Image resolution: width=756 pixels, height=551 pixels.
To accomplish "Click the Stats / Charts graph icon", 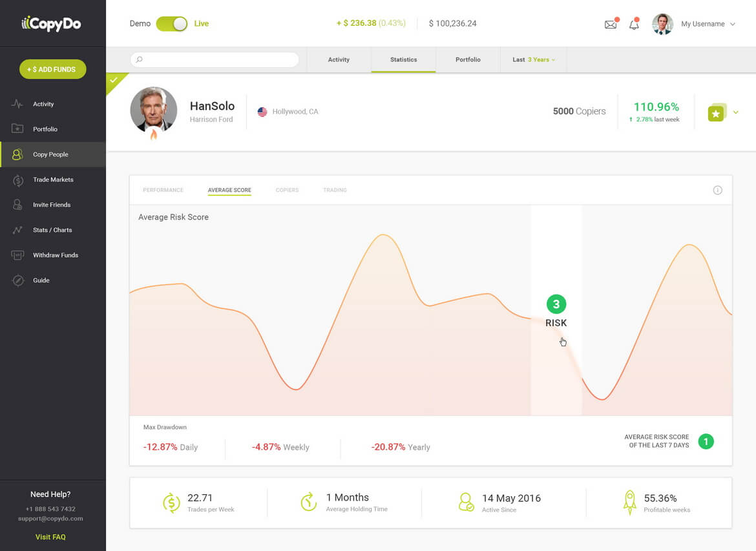I will (17, 230).
